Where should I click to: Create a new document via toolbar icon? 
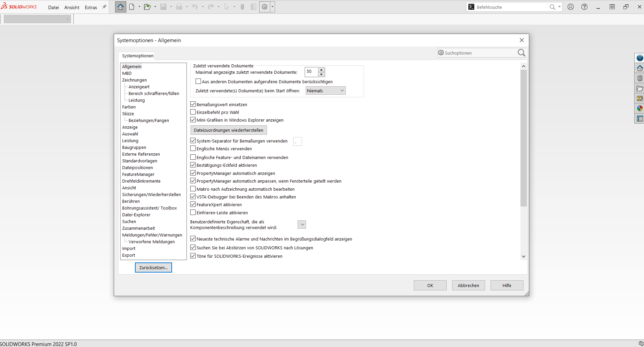tap(132, 7)
